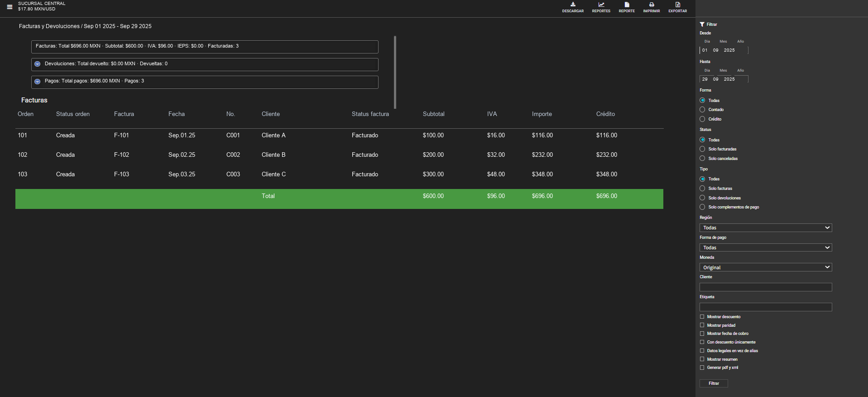This screenshot has height=397, width=868.
Task: Click the Subtotal column header
Action: pyautogui.click(x=434, y=114)
